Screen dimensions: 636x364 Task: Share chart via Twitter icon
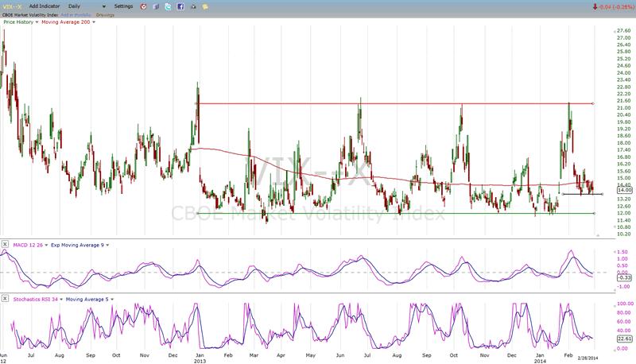(x=168, y=6)
